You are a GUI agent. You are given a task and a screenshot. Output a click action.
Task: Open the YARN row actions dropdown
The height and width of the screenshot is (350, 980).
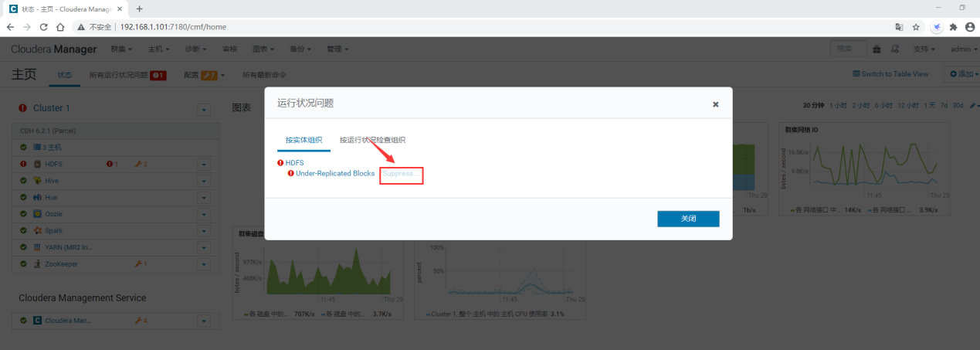pyautogui.click(x=204, y=247)
